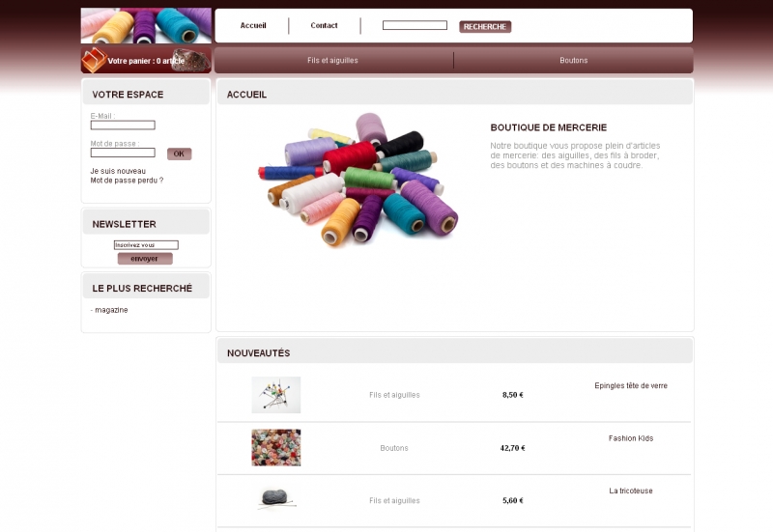
Task: Focus the top search input field
Action: (415, 25)
